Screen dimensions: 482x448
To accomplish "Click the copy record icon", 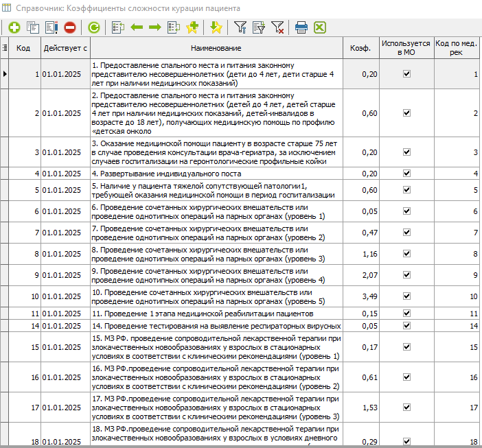I will (33, 27).
